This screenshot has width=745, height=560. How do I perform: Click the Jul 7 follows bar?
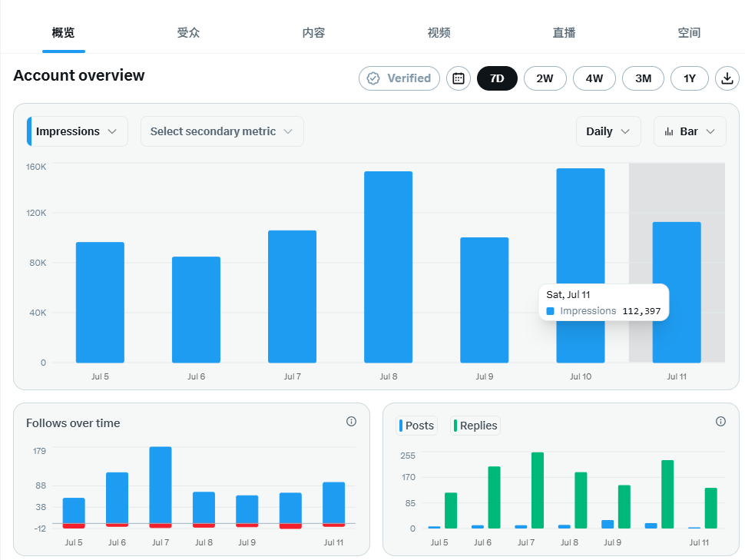(161, 485)
